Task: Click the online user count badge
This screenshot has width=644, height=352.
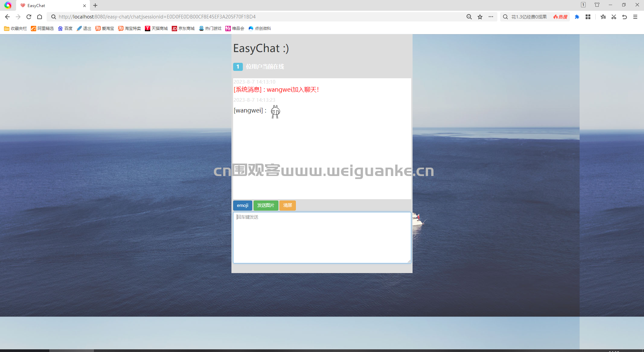Action: 238,67
